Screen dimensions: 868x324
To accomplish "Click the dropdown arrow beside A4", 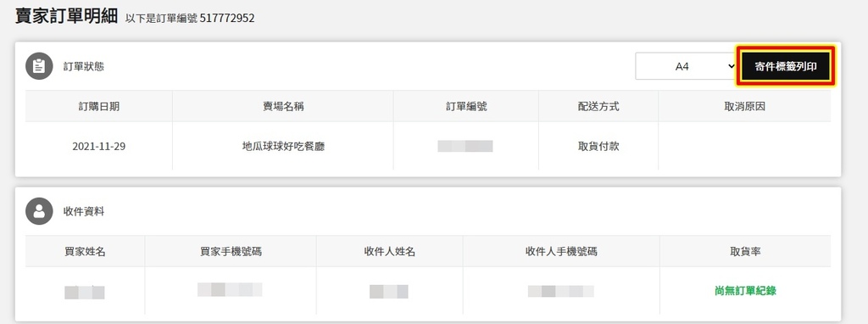I will pyautogui.click(x=731, y=66).
